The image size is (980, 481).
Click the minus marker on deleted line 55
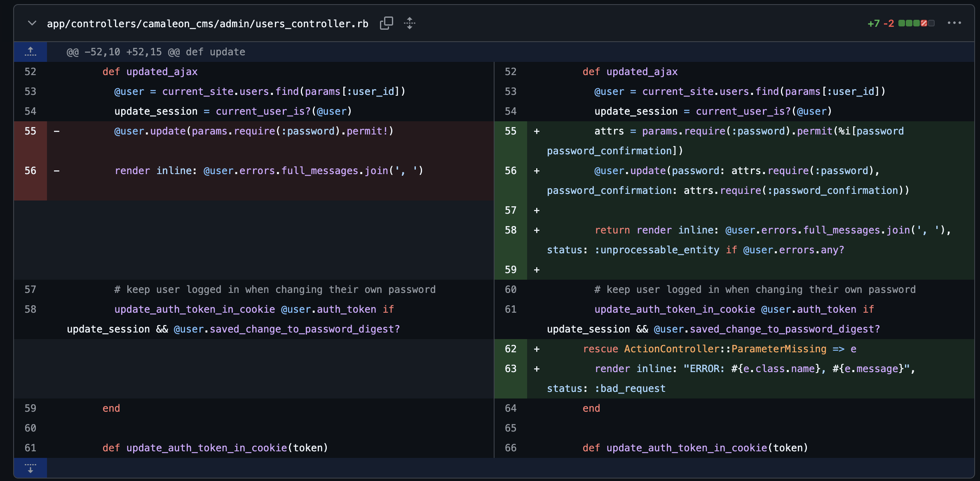click(57, 131)
